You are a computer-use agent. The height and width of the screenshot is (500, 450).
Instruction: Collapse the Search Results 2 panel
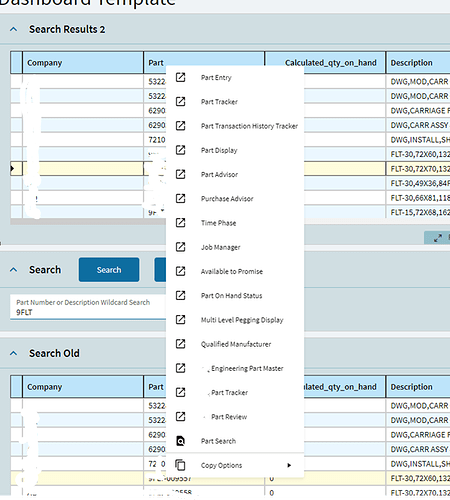tap(14, 29)
